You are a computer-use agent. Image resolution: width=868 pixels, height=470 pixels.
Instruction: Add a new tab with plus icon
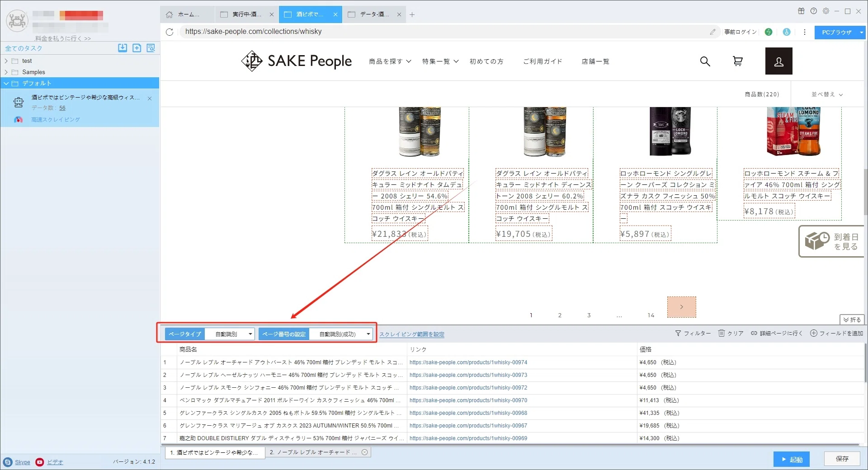point(412,14)
